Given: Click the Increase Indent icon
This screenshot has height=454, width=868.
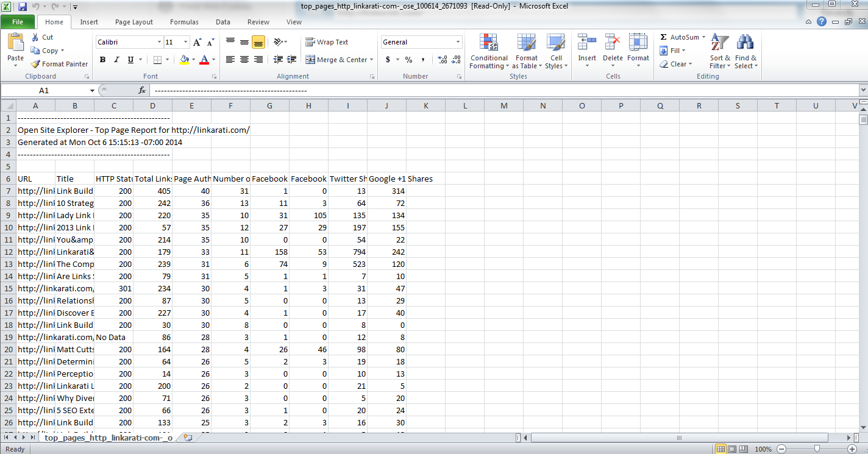Looking at the screenshot, I should [x=293, y=60].
